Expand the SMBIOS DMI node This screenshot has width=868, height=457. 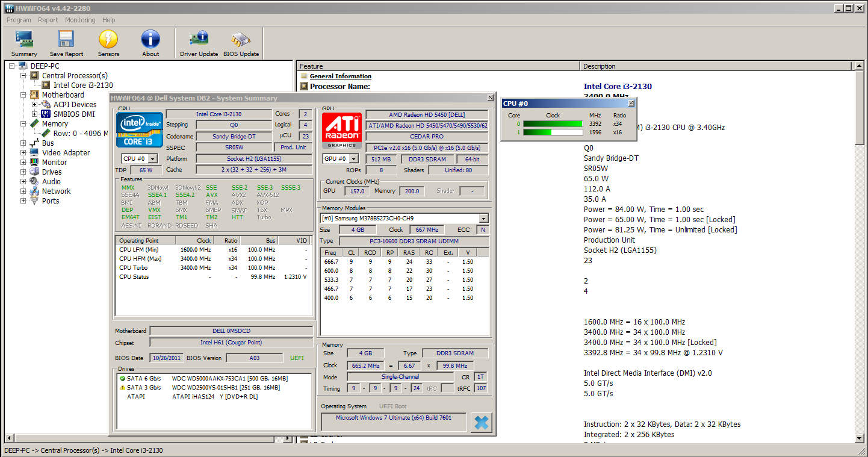click(35, 114)
